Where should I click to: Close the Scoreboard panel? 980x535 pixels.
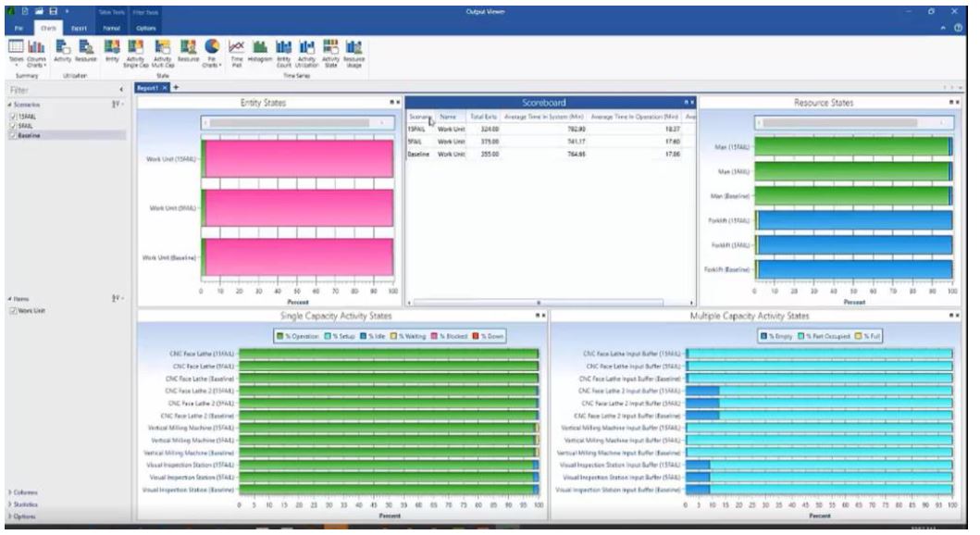(692, 102)
